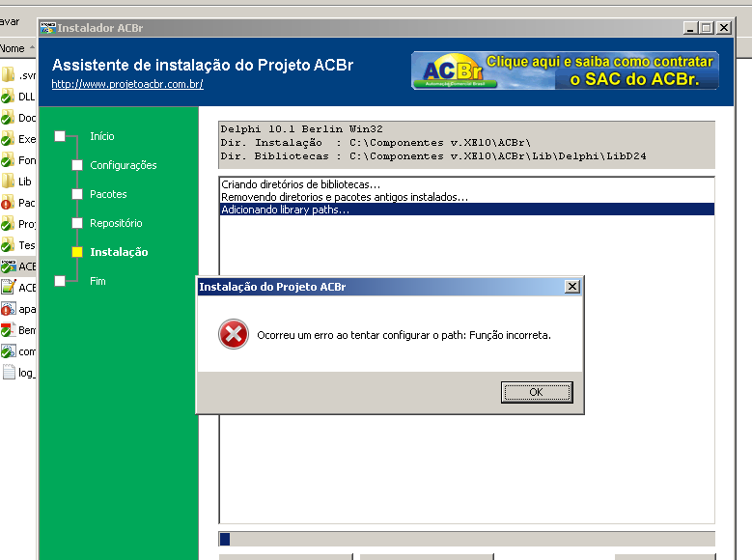
Task: Click the Repositório label in the sidebar
Action: pyautogui.click(x=116, y=223)
